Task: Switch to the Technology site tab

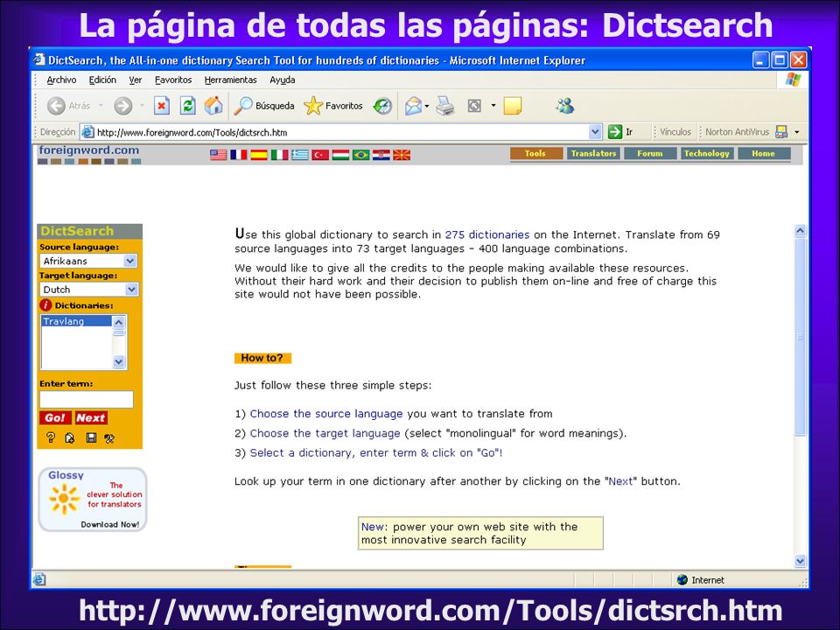Action: coord(707,154)
